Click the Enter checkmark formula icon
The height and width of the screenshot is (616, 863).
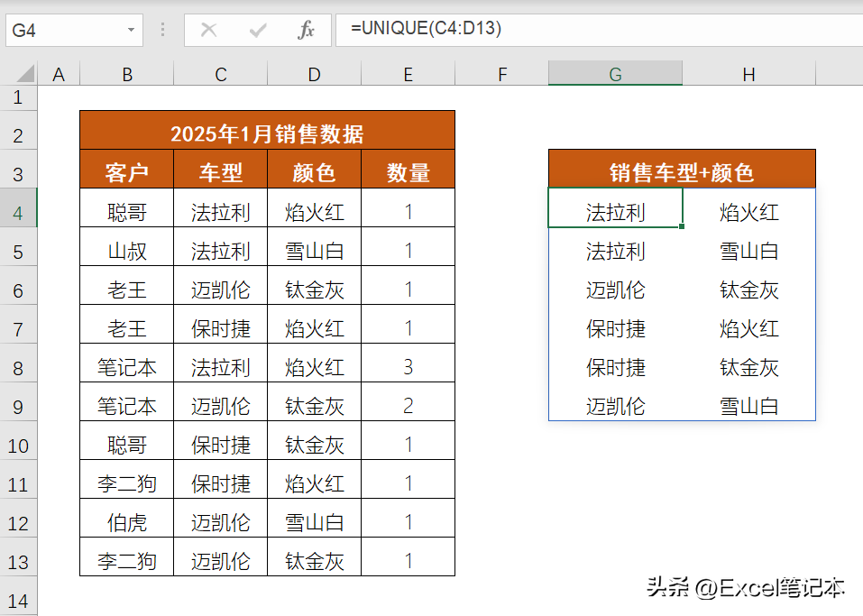[x=258, y=30]
